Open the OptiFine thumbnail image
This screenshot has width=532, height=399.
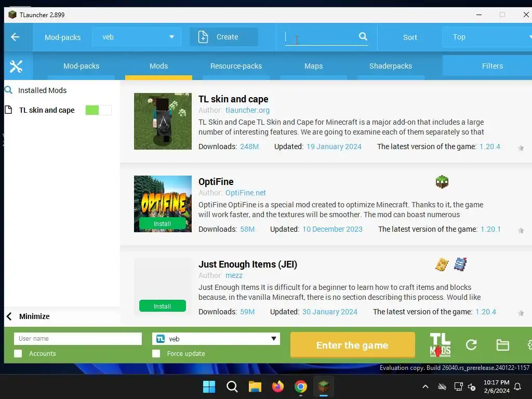(163, 204)
